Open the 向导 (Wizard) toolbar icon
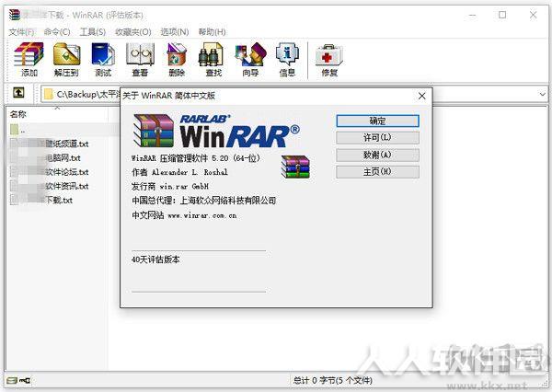 [x=250, y=59]
